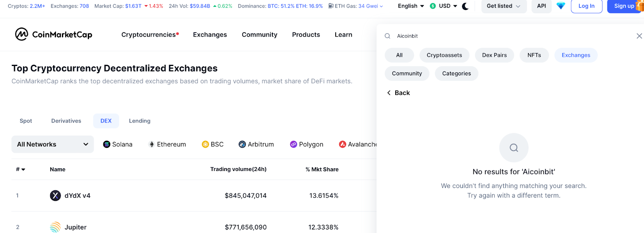Click the Back chevron arrow
The image size is (644, 233).
(389, 93)
